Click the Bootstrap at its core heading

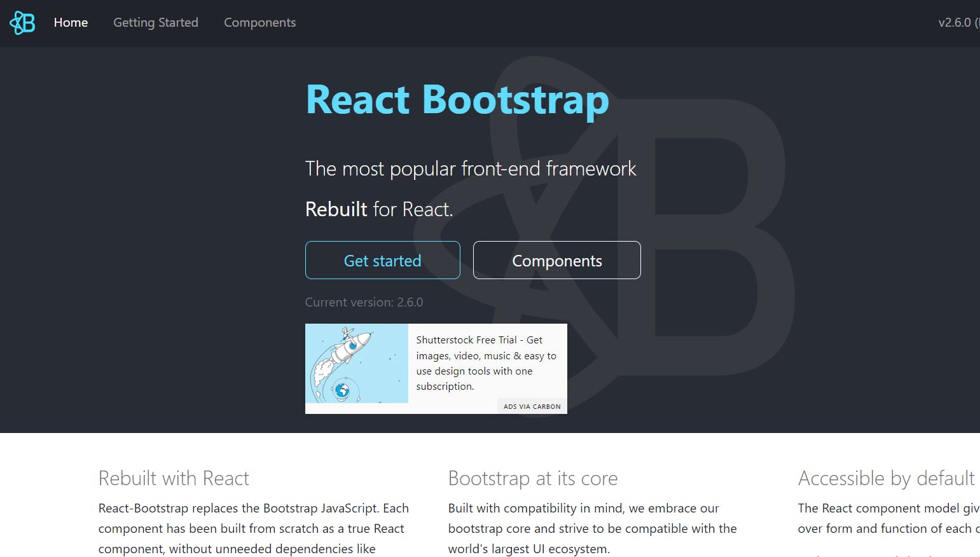click(x=533, y=478)
